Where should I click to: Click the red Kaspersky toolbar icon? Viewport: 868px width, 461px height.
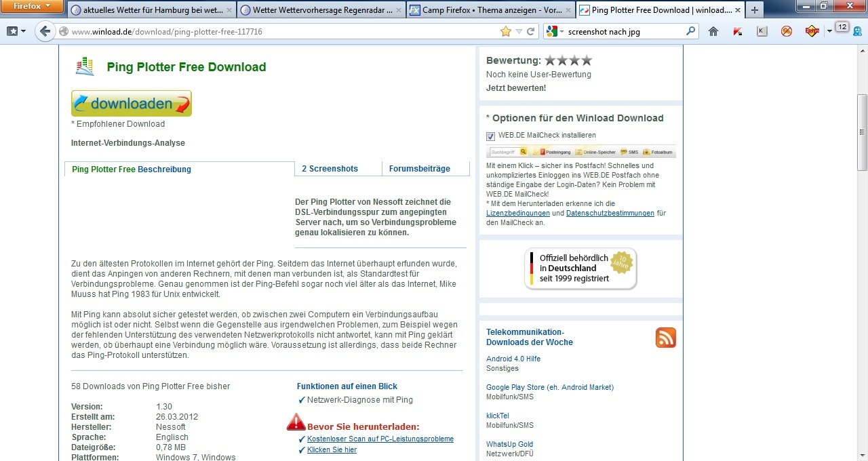[738, 31]
